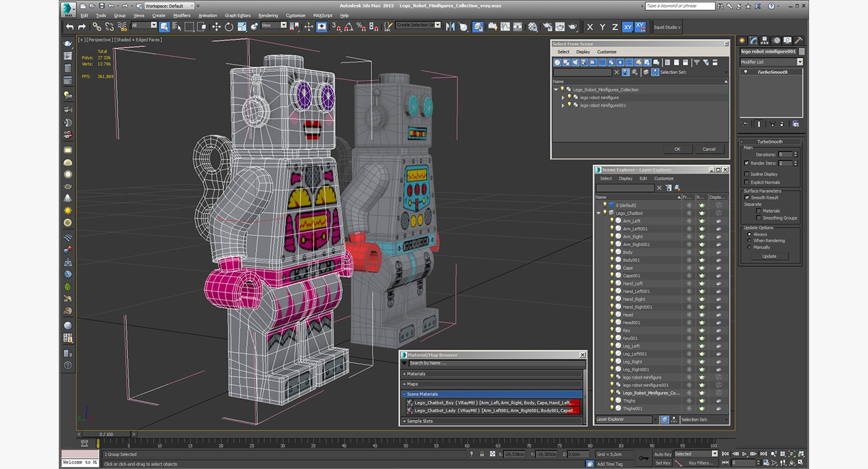Open the Hierarchy command panel tab
This screenshot has height=469, width=868.
[x=764, y=41]
